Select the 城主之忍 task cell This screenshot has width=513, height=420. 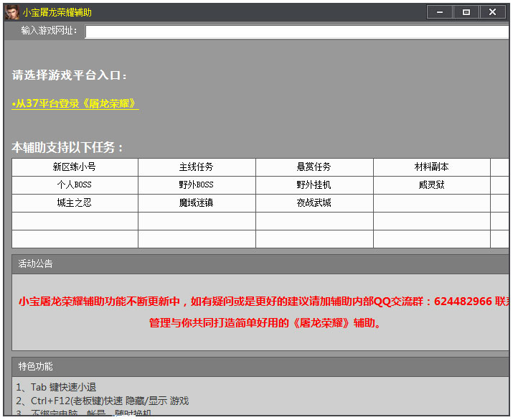click(x=75, y=202)
